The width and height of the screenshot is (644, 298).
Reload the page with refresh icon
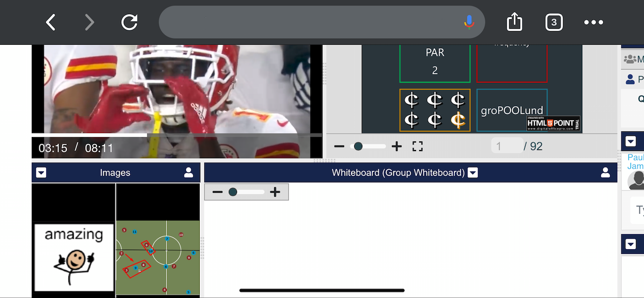[x=129, y=22]
